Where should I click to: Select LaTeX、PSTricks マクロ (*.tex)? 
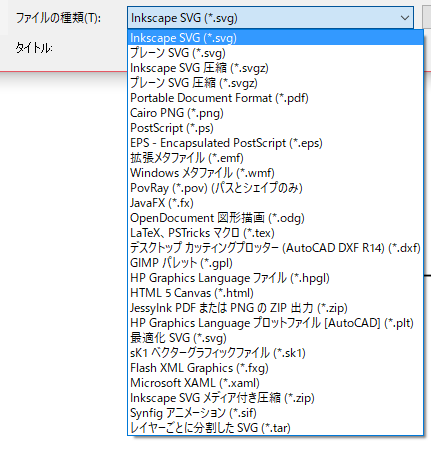pos(275,233)
